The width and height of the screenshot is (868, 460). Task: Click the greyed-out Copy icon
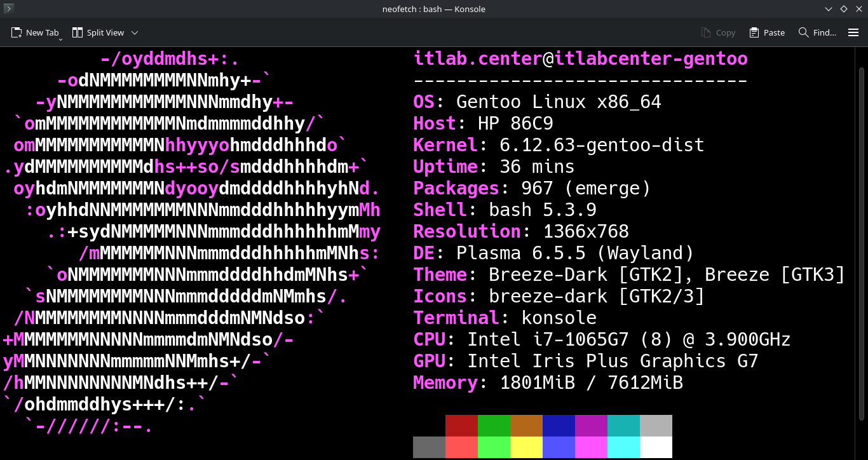click(x=706, y=32)
